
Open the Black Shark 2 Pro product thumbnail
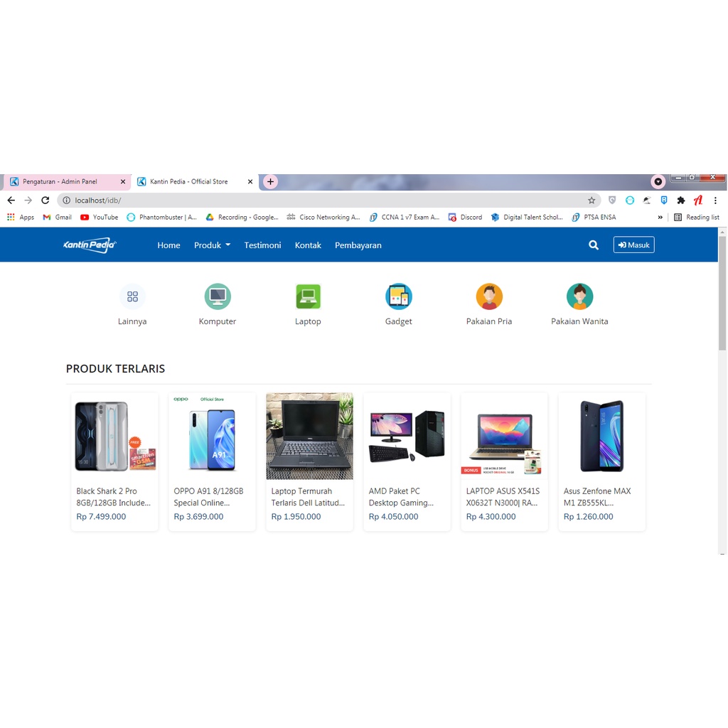tap(114, 436)
